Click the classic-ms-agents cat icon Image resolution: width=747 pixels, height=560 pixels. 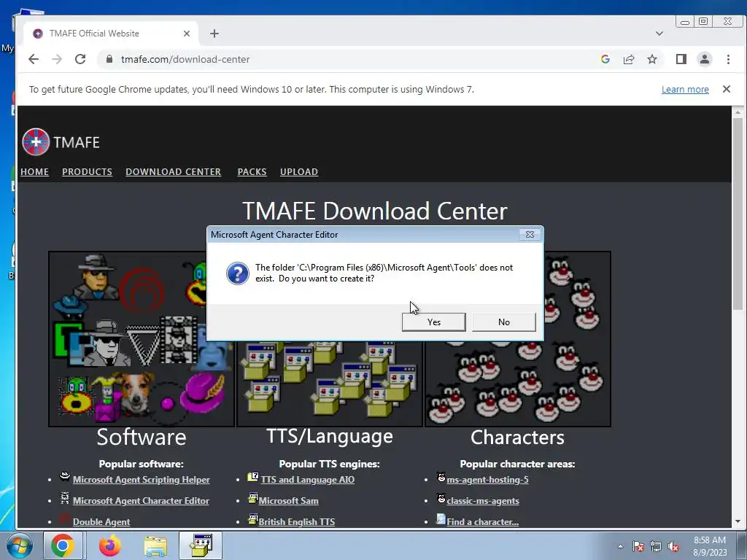pos(441,497)
